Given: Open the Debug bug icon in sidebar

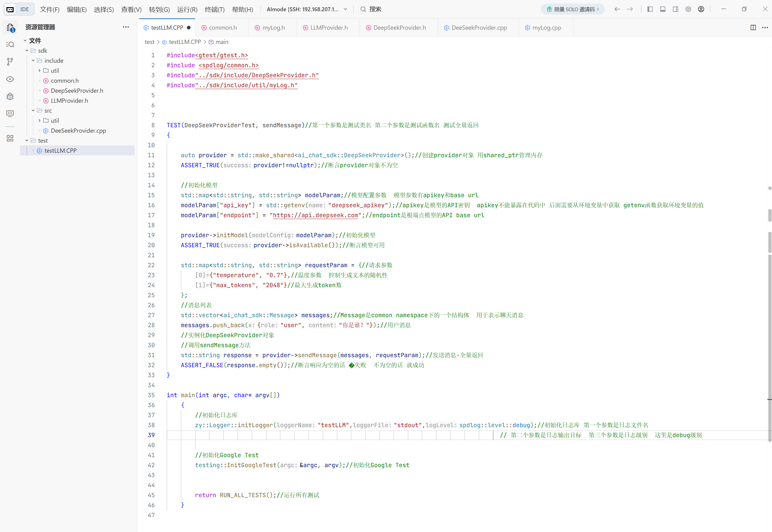Looking at the screenshot, I should 10,96.
